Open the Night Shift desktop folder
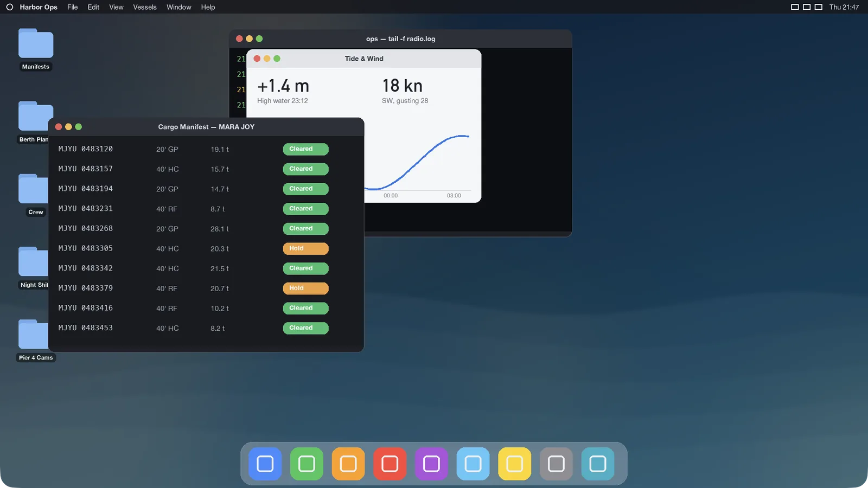The height and width of the screenshot is (488, 868). click(x=33, y=261)
